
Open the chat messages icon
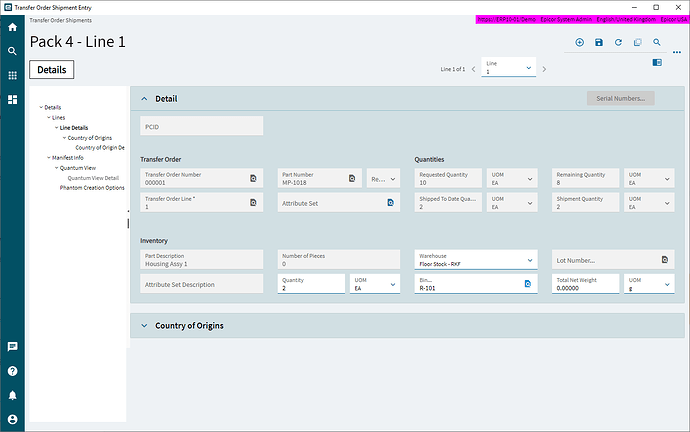point(12,347)
